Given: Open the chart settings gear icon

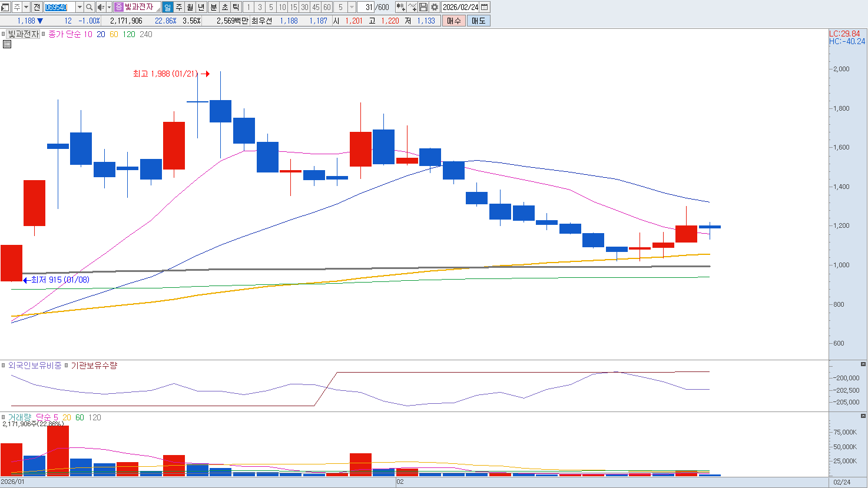Looking at the screenshot, I should [435, 7].
